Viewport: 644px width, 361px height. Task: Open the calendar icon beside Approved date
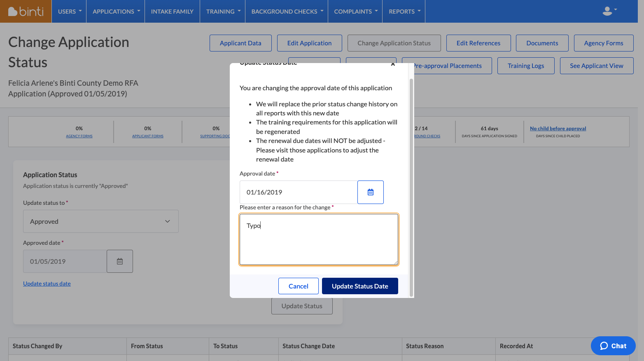pos(120,261)
